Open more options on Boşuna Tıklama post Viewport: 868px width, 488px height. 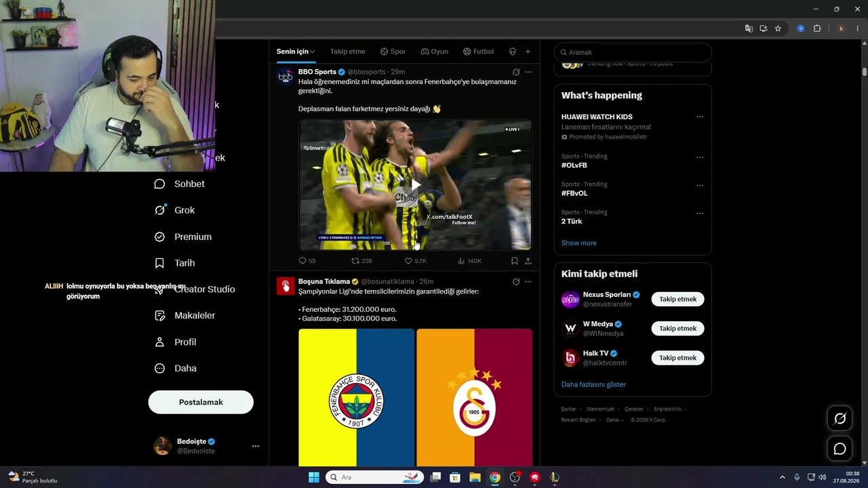pyautogui.click(x=528, y=281)
